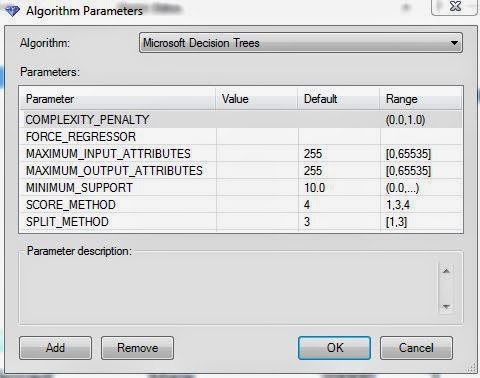Select the FORCE_REGRESSOR parameter

(81, 137)
